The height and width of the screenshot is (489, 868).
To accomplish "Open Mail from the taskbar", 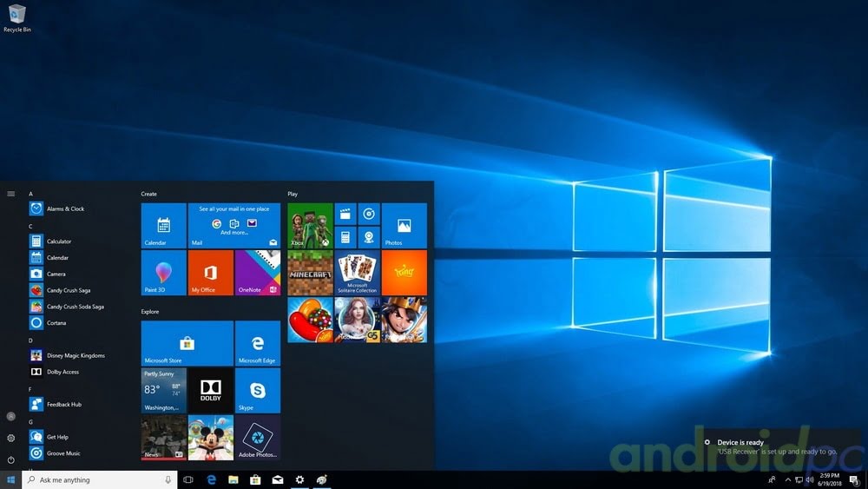I will point(278,479).
